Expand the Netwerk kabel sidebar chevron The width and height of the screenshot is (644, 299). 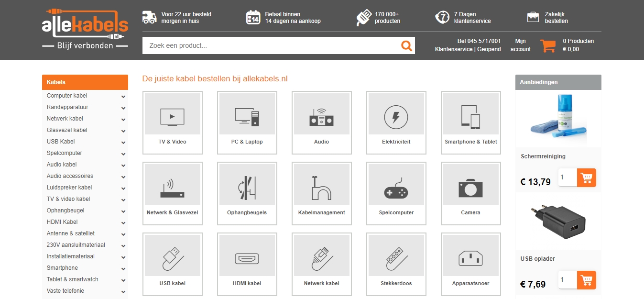point(123,119)
